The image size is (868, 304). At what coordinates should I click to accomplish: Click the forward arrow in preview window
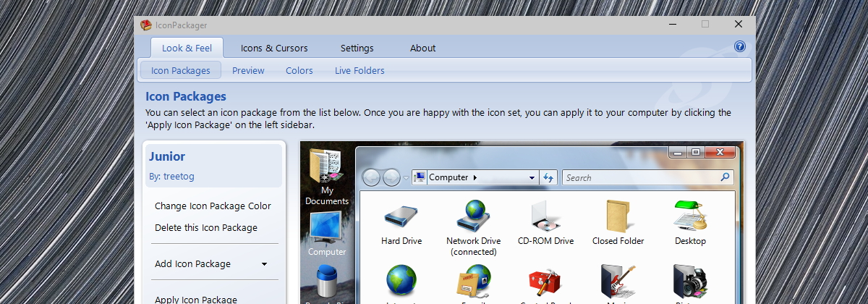click(391, 177)
